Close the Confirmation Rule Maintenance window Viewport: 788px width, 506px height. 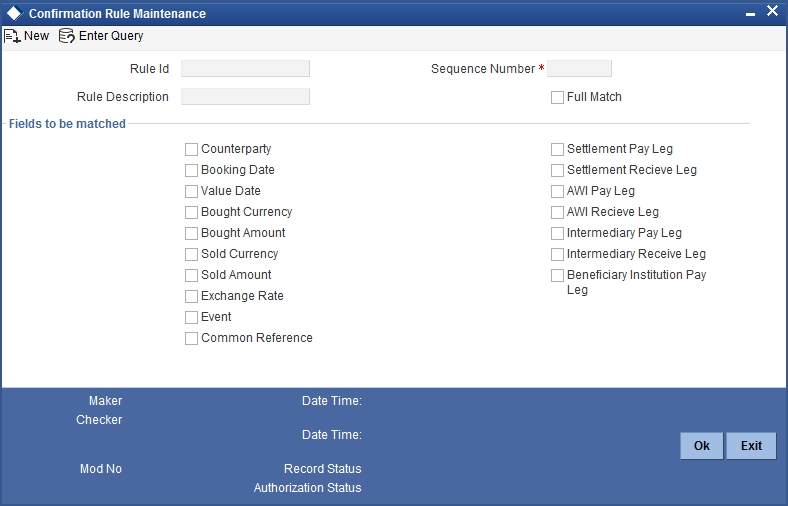[772, 12]
